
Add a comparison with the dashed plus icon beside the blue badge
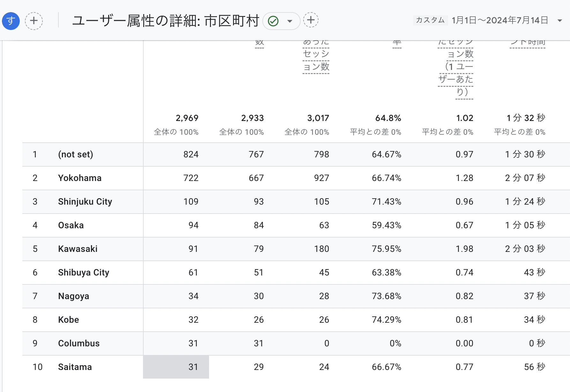point(34,21)
